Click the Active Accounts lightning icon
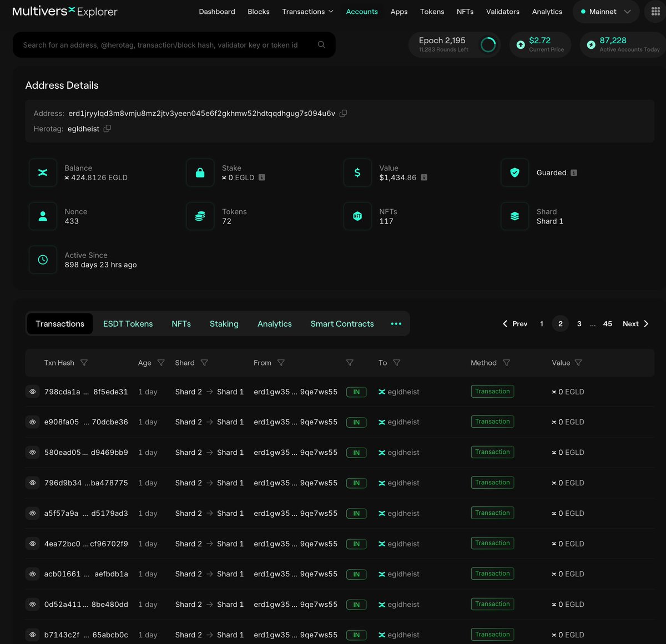 pyautogui.click(x=591, y=45)
